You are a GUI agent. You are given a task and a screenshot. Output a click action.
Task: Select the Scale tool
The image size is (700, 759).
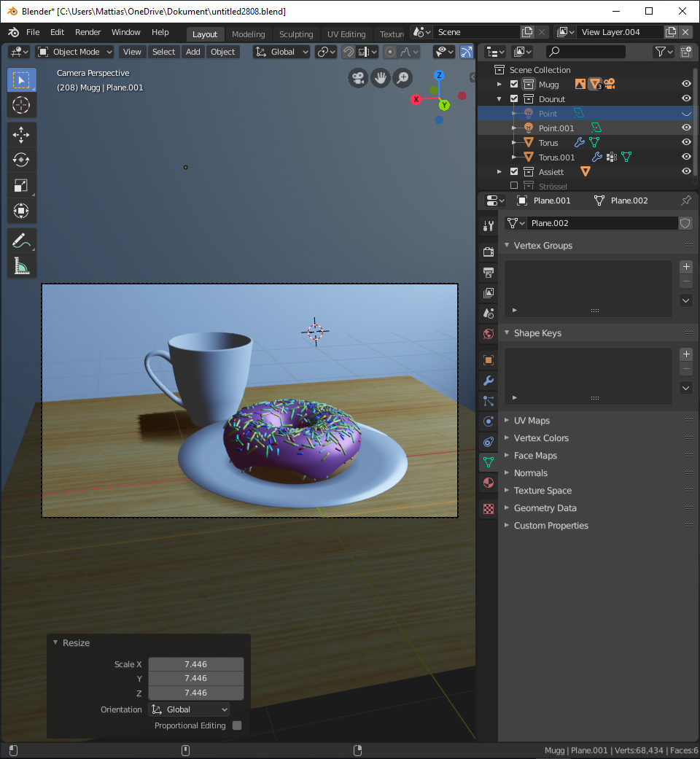click(21, 185)
